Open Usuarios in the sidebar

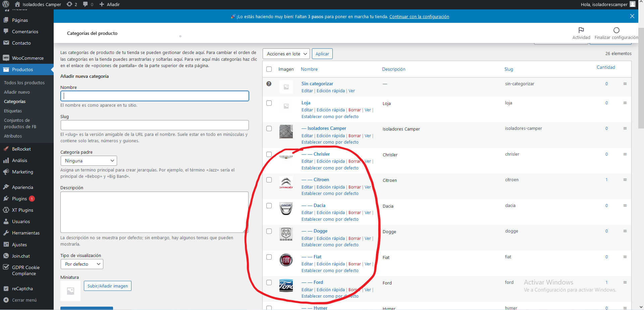(x=27, y=221)
